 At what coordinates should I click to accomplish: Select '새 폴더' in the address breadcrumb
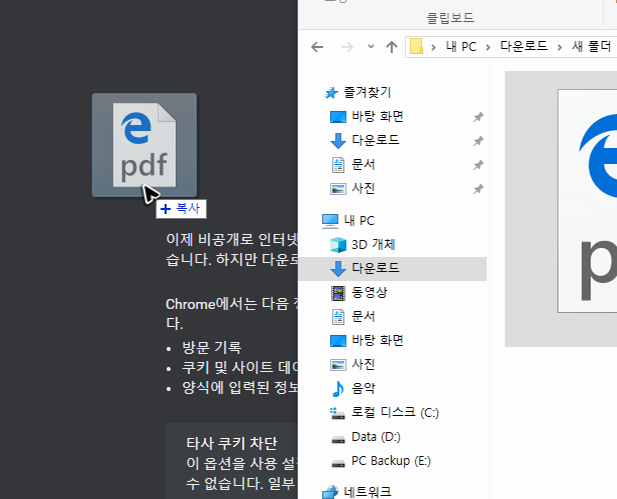point(591,46)
